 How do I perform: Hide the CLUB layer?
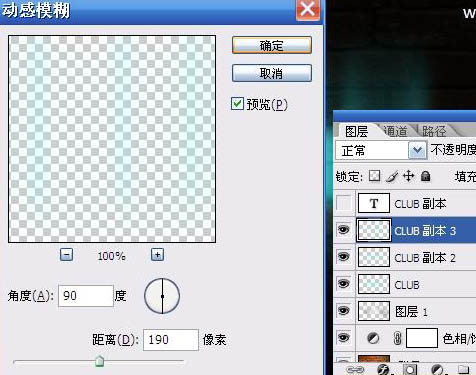(344, 284)
